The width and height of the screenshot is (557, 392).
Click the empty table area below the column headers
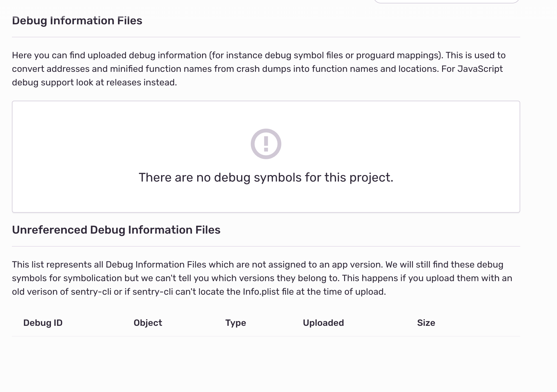coord(266,362)
